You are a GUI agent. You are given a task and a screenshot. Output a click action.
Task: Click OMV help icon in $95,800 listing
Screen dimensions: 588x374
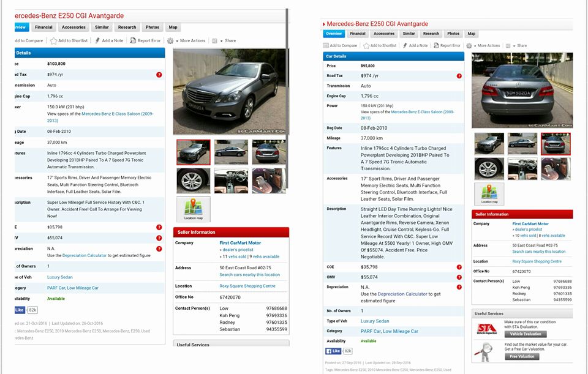(x=459, y=277)
